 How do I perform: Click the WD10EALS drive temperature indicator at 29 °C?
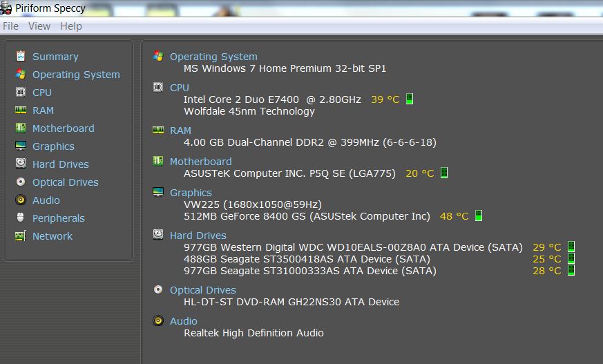click(x=571, y=247)
